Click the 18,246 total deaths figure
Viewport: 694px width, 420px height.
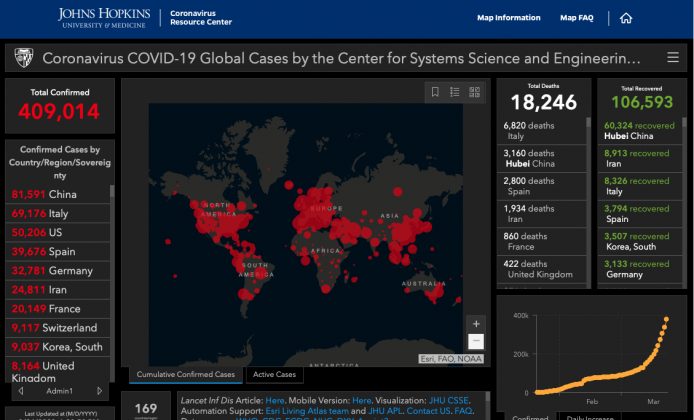[x=544, y=102]
